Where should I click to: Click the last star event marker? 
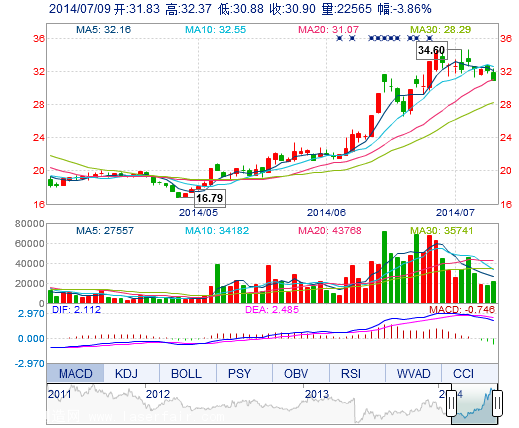(429, 38)
